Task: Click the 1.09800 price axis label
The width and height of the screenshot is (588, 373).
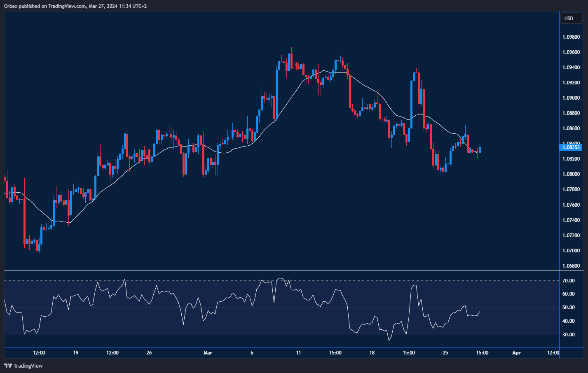Action: pos(571,37)
